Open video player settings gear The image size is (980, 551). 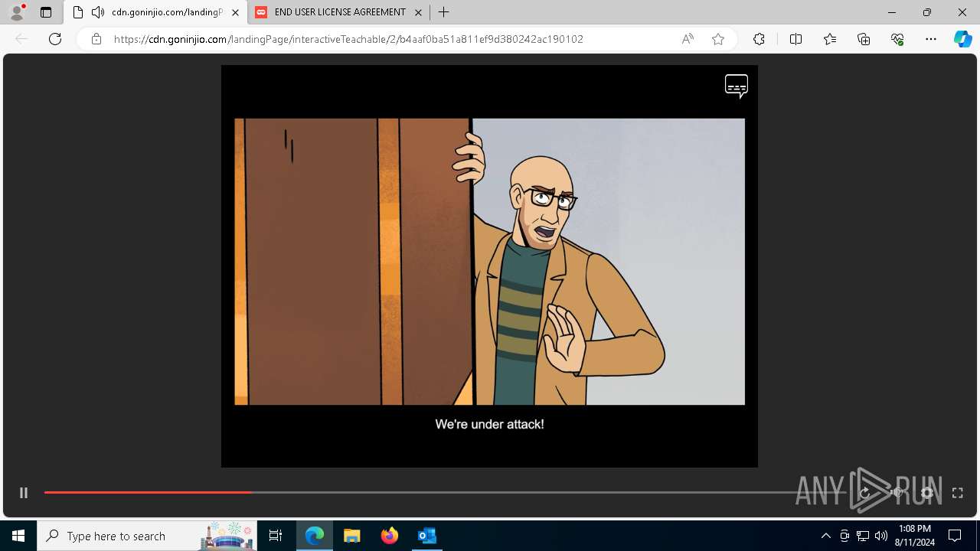coord(927,493)
